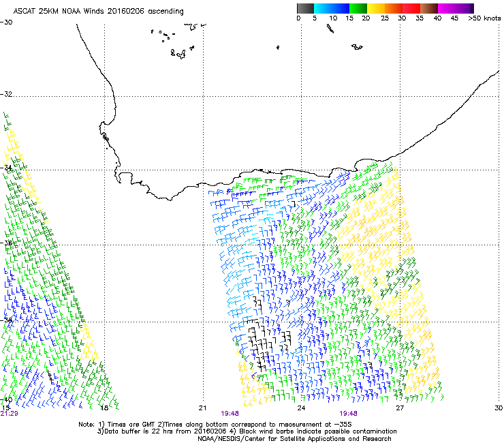Click the cyan-blue 5-15 knots color segment

coord(332,8)
